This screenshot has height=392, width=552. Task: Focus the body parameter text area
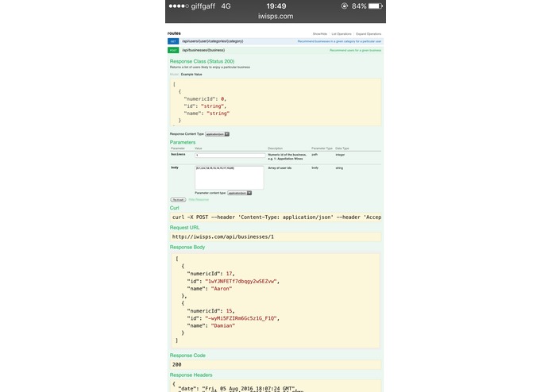(x=230, y=178)
